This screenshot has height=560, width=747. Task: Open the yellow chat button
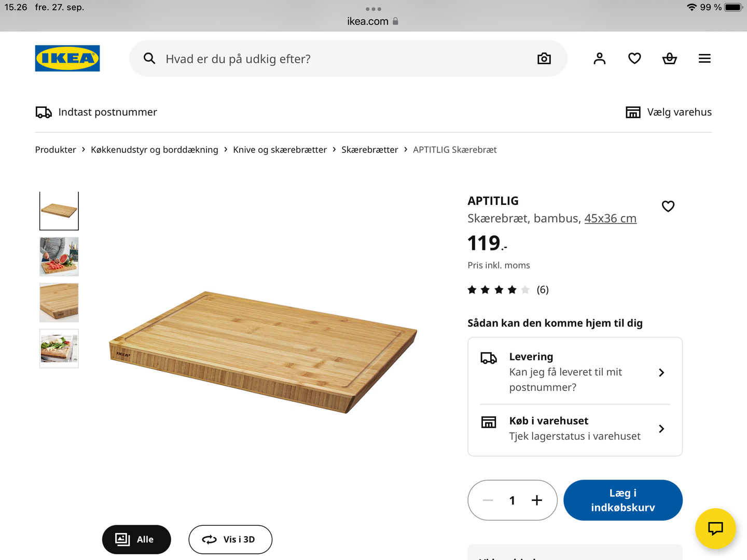click(x=715, y=528)
